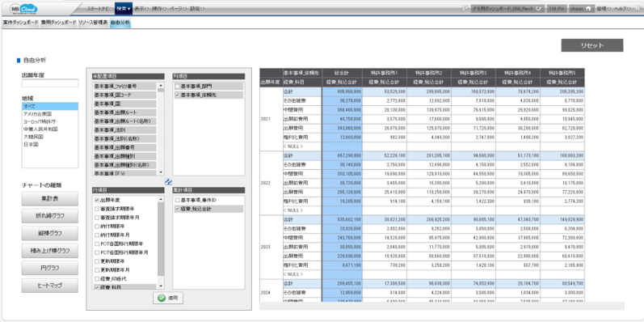Switch to リソース管理表 tab
The image size is (644, 322).
(x=93, y=23)
